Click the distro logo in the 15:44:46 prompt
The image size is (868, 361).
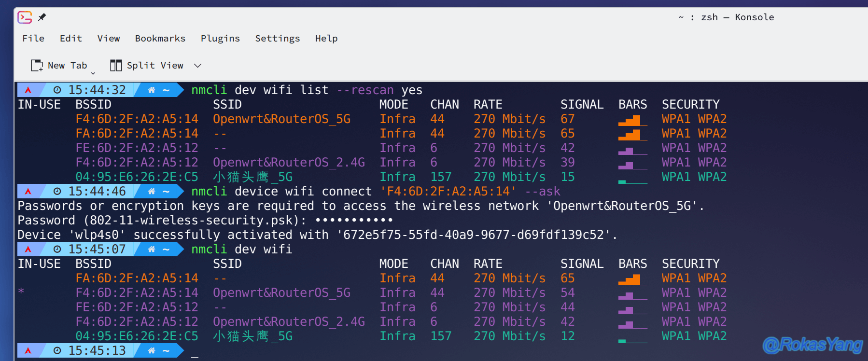click(x=28, y=191)
